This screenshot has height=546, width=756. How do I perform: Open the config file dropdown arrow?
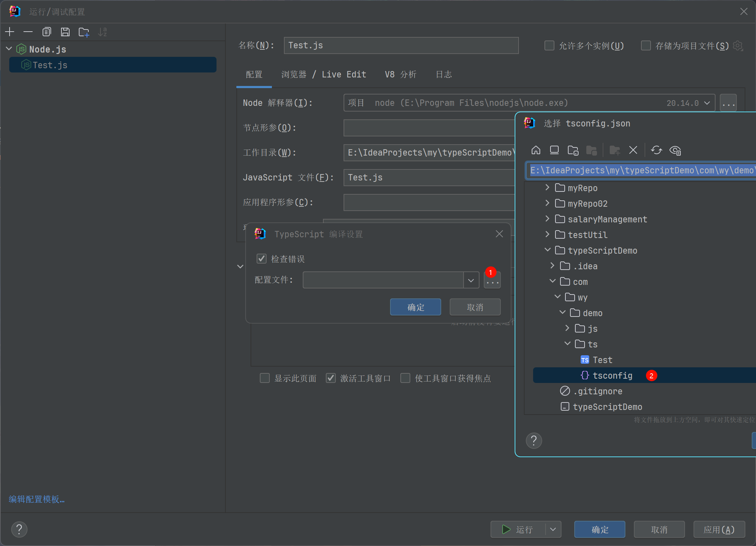point(471,280)
